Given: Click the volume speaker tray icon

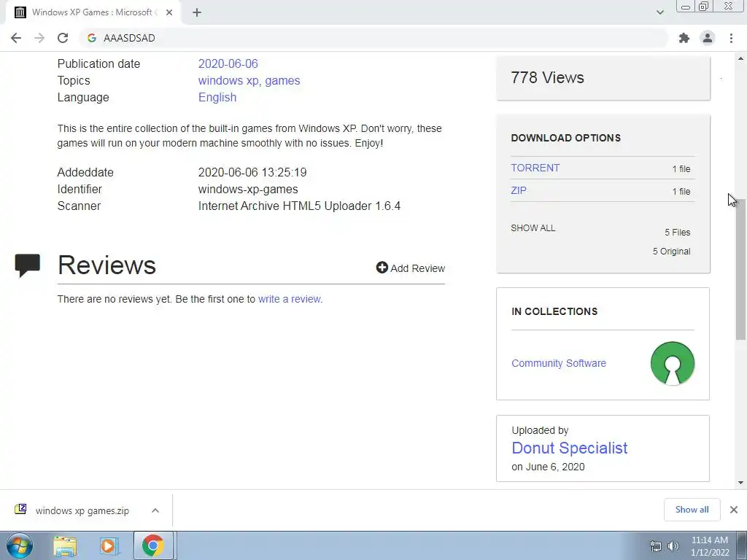Looking at the screenshot, I should pyautogui.click(x=673, y=546).
